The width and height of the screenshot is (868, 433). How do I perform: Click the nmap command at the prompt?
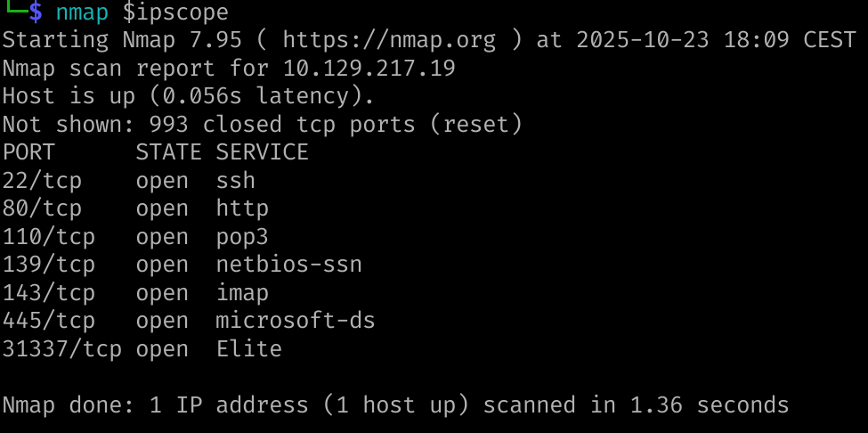[x=82, y=12]
